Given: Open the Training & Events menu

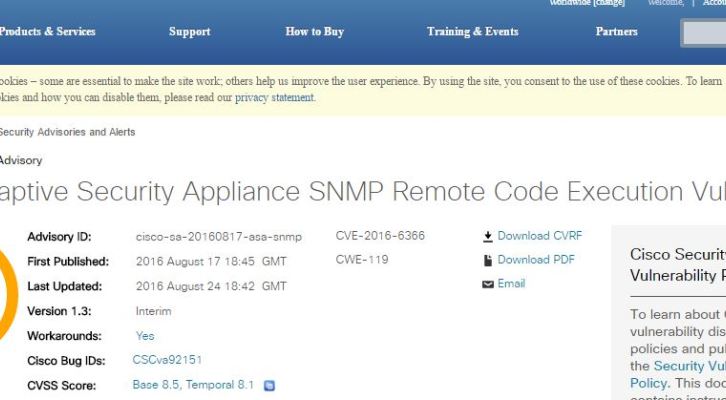Looking at the screenshot, I should (472, 31).
